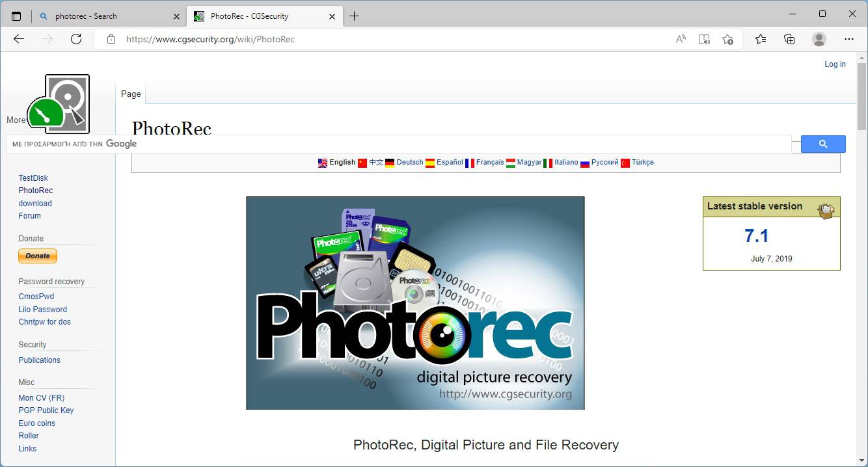Open the Favorites list
This screenshot has height=467, width=868.
coord(761,39)
